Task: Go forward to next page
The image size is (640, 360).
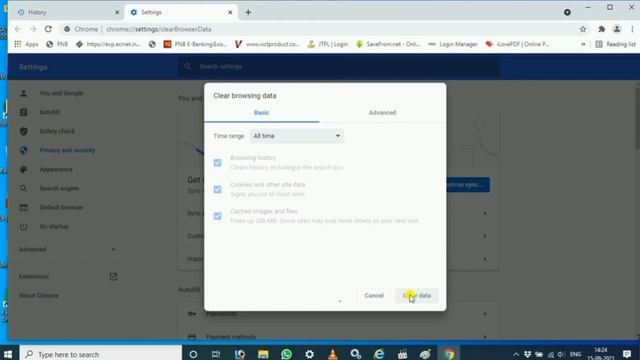Action: [x=33, y=29]
